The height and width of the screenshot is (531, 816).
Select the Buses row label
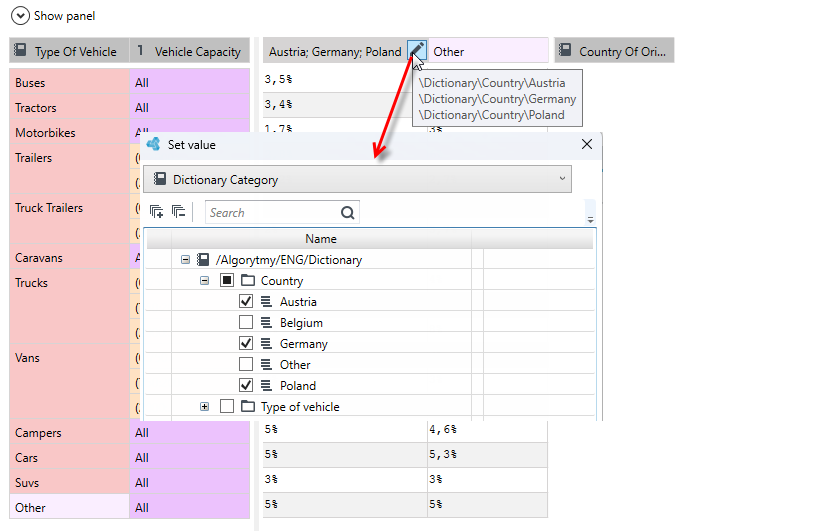69,82
